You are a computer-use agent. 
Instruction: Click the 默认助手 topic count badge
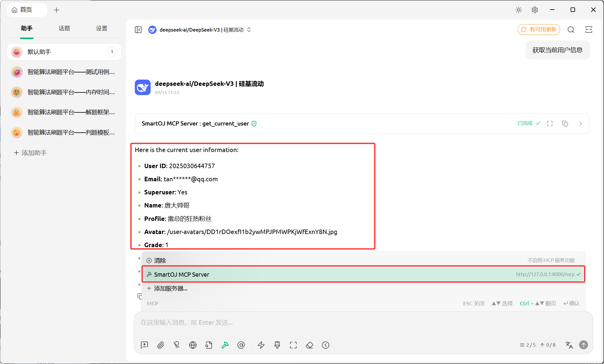pyautogui.click(x=112, y=52)
